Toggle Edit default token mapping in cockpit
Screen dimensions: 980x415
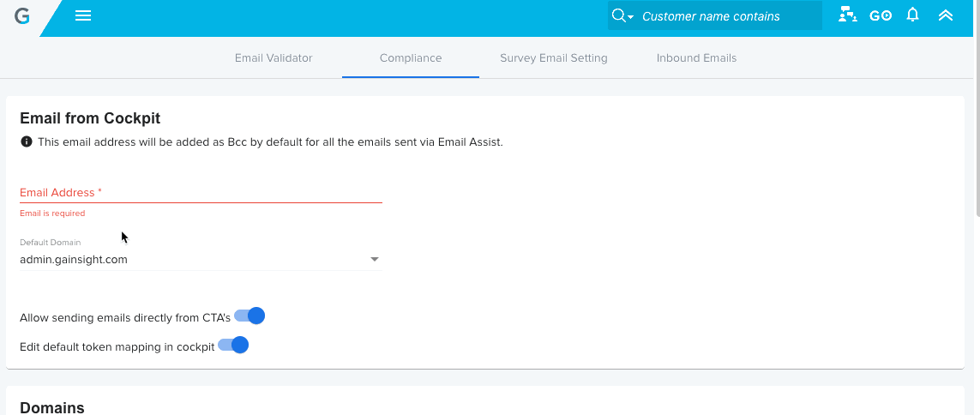point(233,345)
